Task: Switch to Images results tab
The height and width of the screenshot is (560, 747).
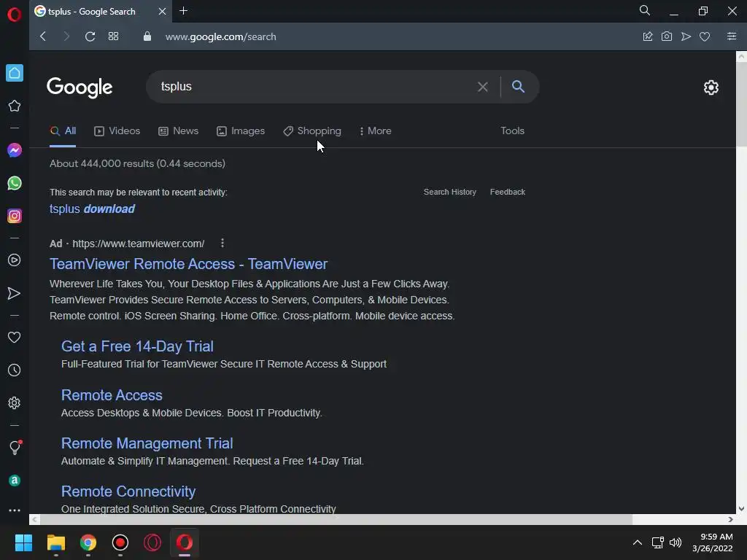Action: point(241,131)
